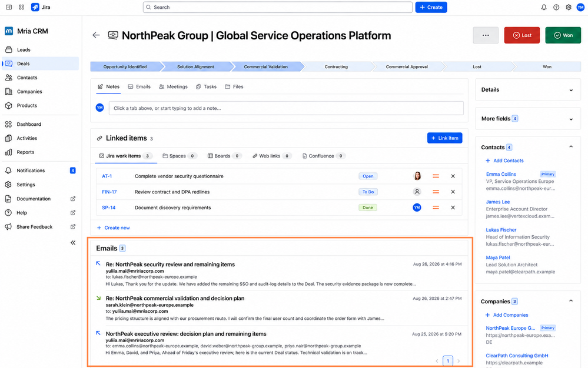Open the app switcher grid icon

pyautogui.click(x=21, y=7)
